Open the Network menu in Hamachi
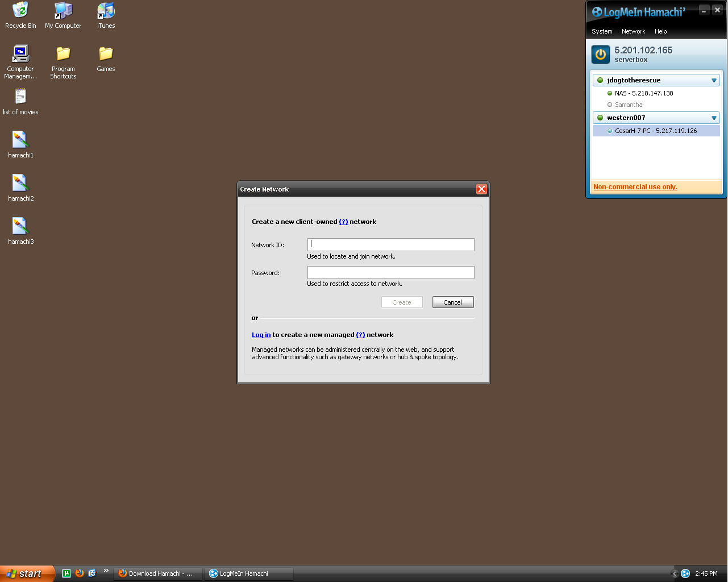 click(633, 32)
